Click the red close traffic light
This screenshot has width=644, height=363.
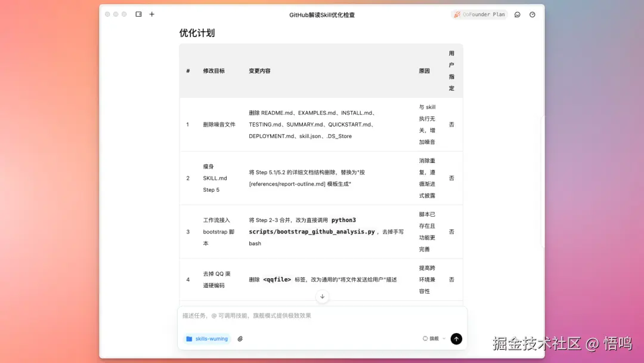106,14
